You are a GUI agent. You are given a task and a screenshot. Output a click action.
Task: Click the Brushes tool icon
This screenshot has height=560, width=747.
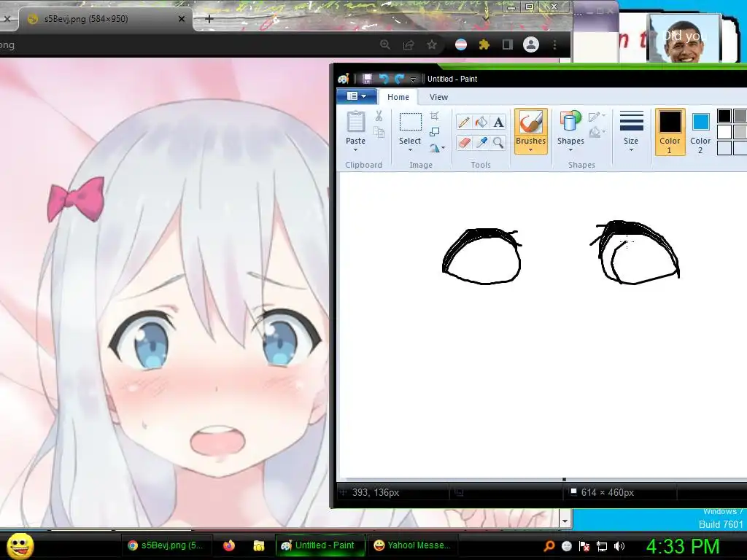[530, 122]
